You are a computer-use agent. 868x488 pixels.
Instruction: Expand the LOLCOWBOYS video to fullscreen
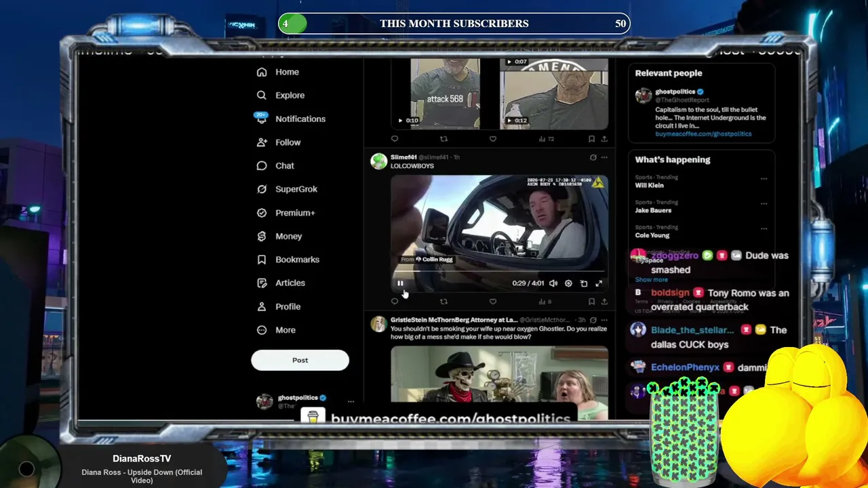[x=599, y=283]
